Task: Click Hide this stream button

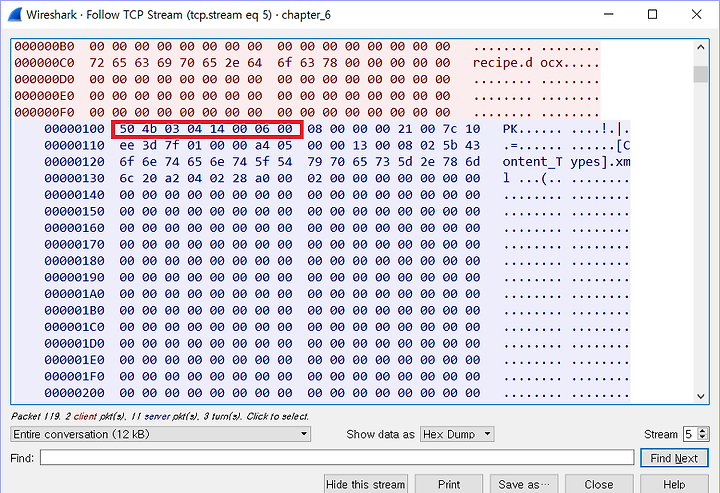Action: (366, 484)
